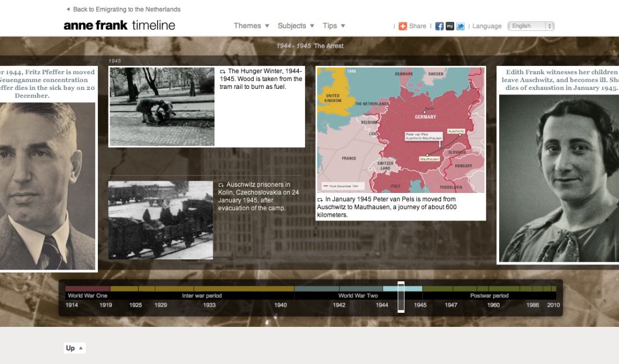Click the orange Share icon
Viewport: 619px width, 364px height.
[402, 26]
